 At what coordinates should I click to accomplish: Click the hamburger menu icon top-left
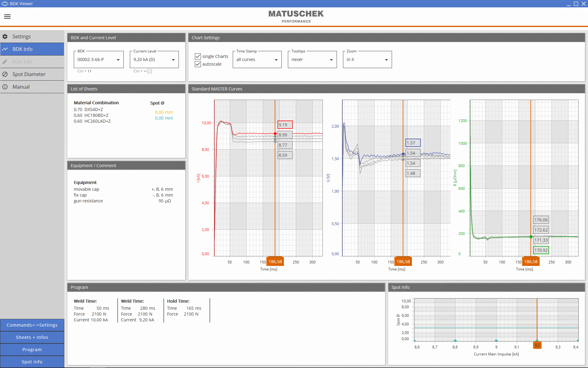(x=7, y=16)
